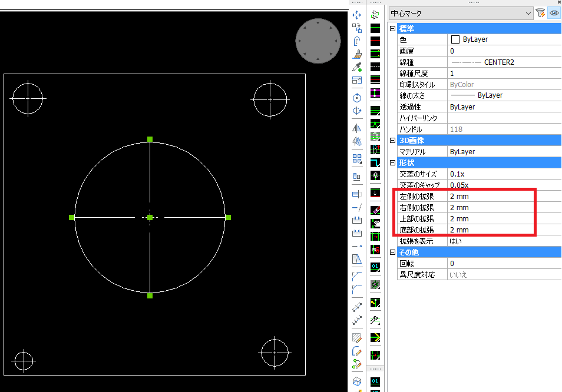Click the yellow arrowhead line tool icon
This screenshot has height=392, width=562.
[375, 338]
